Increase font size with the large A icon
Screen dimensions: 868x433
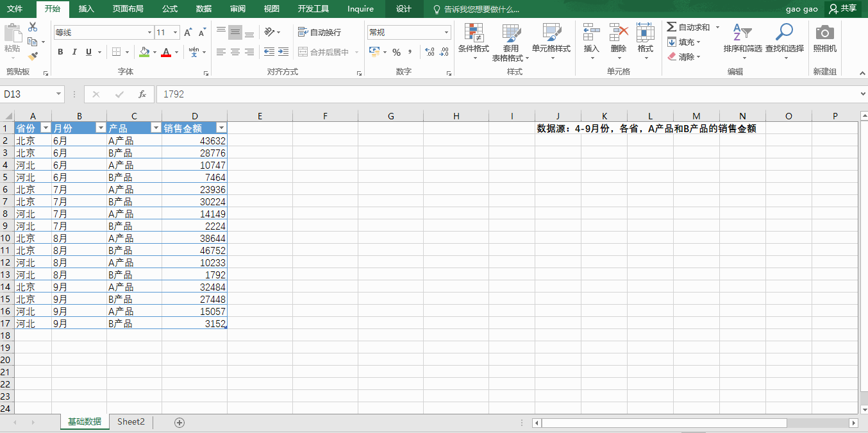pos(188,32)
